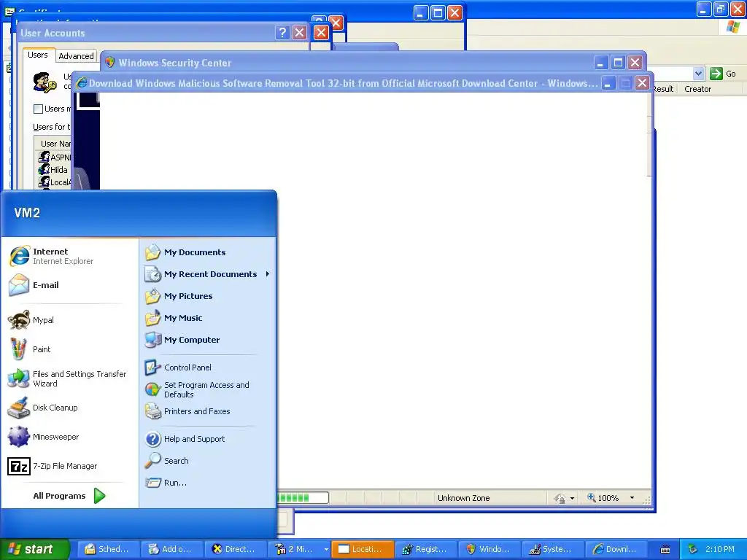
Task: Click the What's This help button in User Accounts
Action: pyautogui.click(x=282, y=32)
